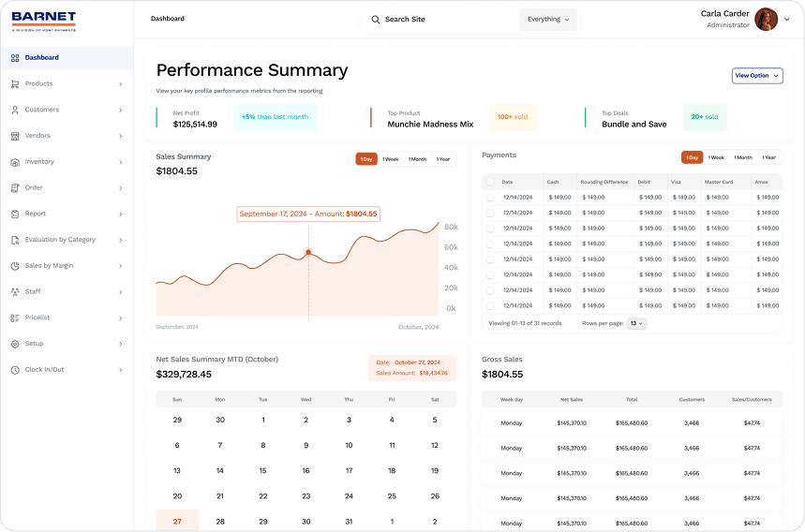This screenshot has width=805, height=532.
Task: Click the Vendors store icon
Action: click(15, 136)
